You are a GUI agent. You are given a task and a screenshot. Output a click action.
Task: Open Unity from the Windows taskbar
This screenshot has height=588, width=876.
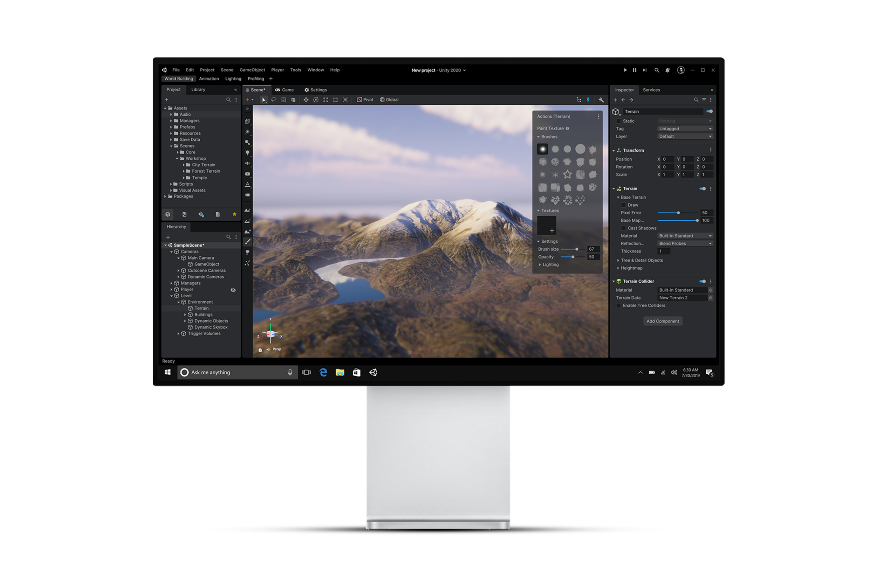click(373, 372)
